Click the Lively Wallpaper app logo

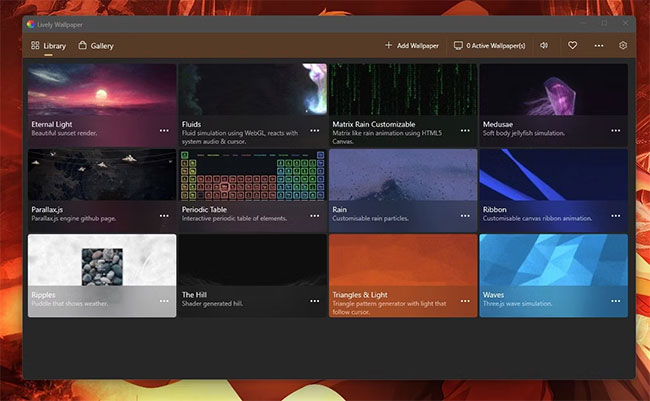[31, 24]
